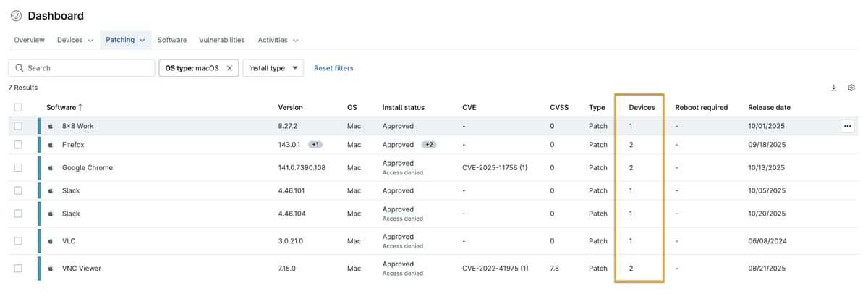Image resolution: width=868 pixels, height=299 pixels.
Task: Click the Software column sort arrow
Action: 80,107
